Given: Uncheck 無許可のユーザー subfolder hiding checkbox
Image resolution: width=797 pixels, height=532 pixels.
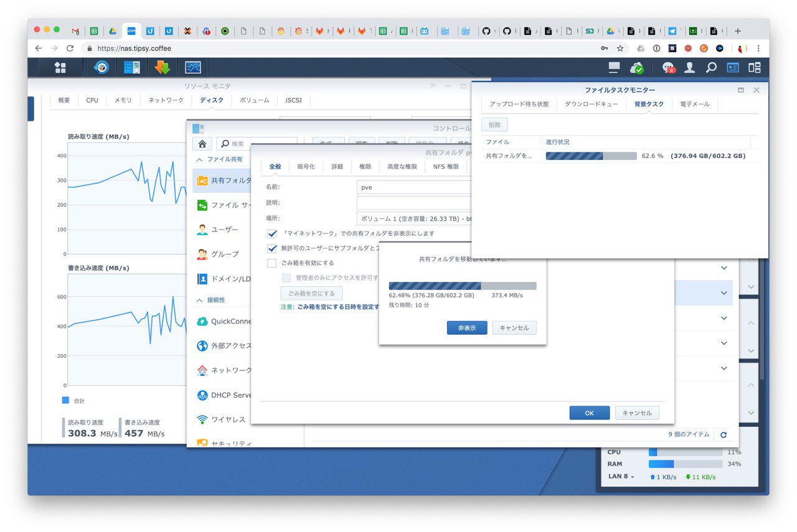Looking at the screenshot, I should (272, 248).
